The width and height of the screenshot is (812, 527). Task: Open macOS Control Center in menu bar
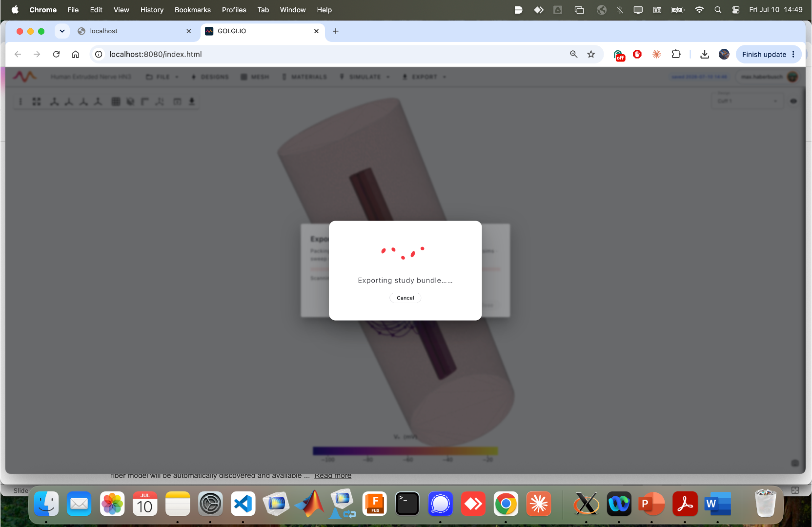pos(736,10)
